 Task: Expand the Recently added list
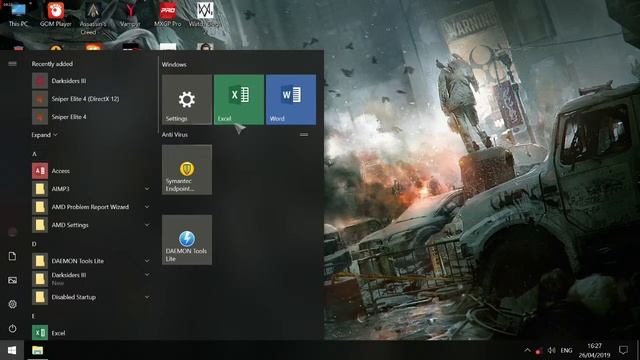(x=44, y=135)
